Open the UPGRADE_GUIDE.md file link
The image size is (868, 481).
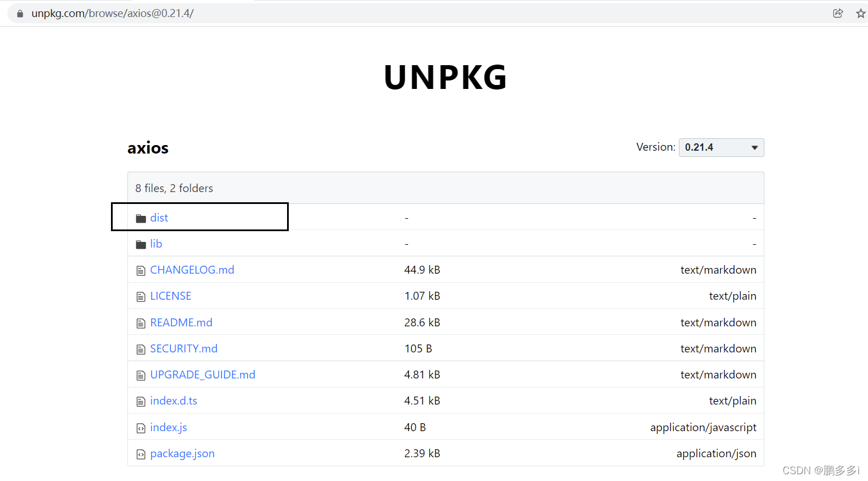(x=203, y=374)
